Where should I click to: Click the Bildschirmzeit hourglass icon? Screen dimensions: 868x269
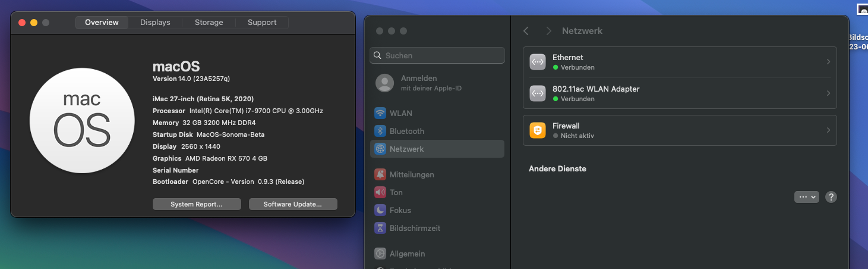(380, 228)
